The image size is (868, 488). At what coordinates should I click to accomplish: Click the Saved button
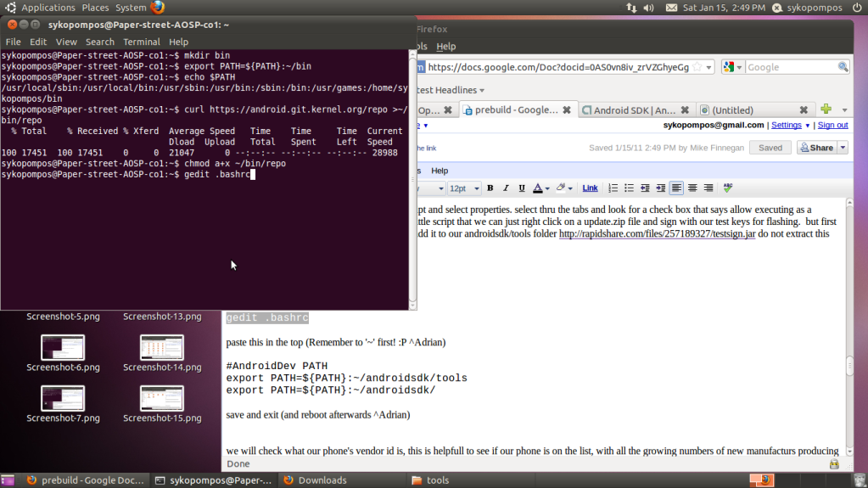coord(770,148)
